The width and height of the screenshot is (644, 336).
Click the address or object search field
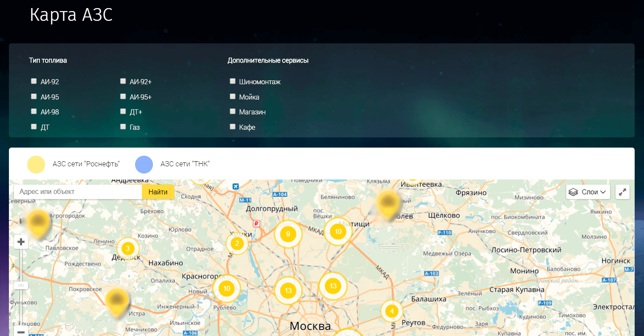coord(78,192)
